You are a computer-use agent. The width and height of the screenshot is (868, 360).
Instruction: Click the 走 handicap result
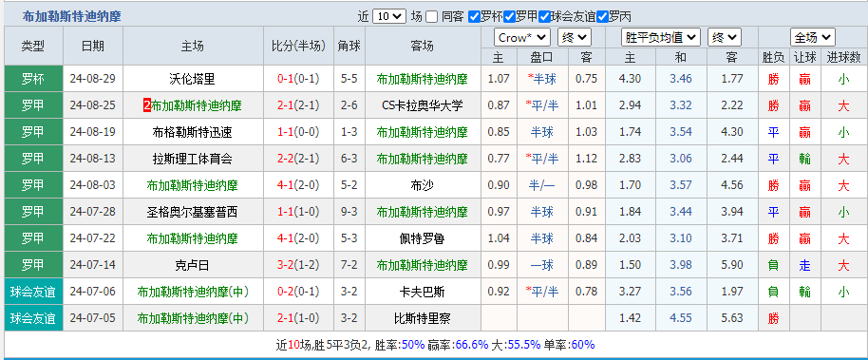pos(804,265)
